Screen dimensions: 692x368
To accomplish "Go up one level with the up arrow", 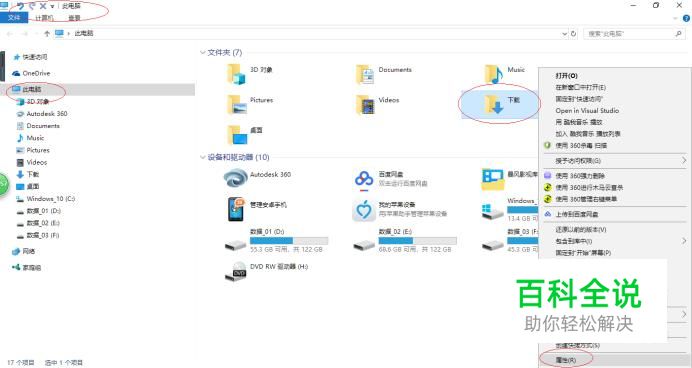I will [x=47, y=34].
